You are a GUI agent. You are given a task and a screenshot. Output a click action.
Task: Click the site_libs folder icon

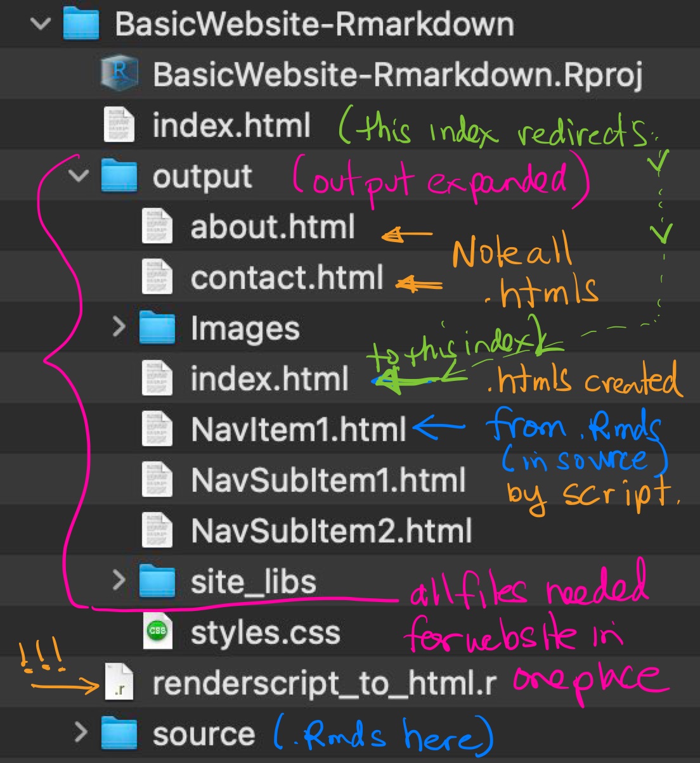tap(157, 581)
